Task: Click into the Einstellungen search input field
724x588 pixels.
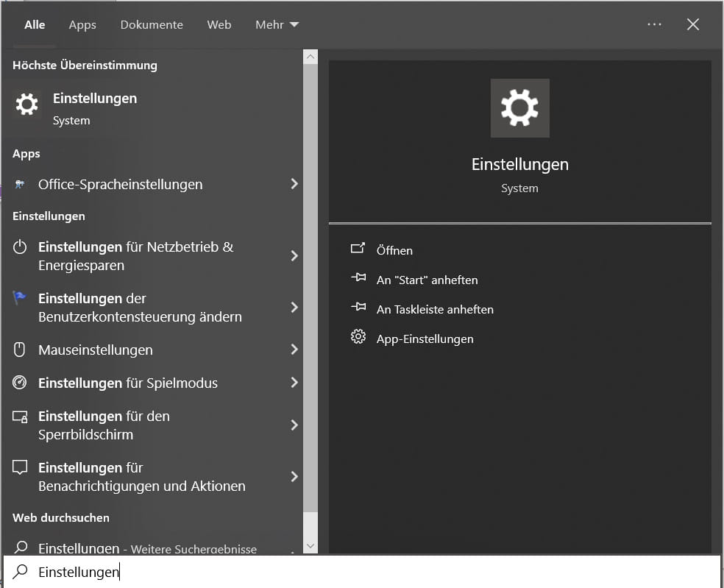Action: [362, 572]
